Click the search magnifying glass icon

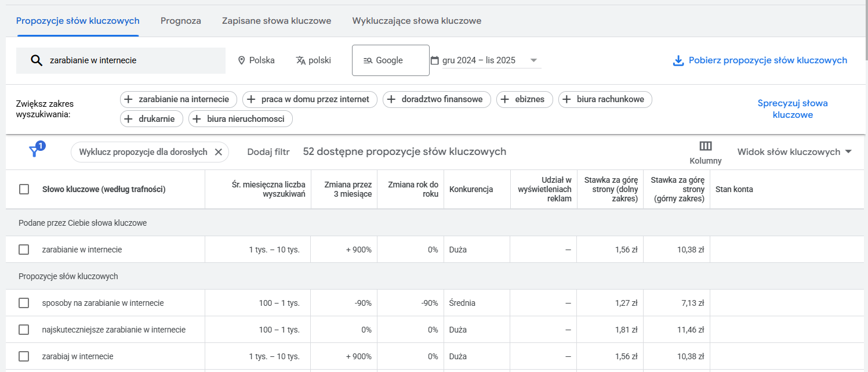37,60
